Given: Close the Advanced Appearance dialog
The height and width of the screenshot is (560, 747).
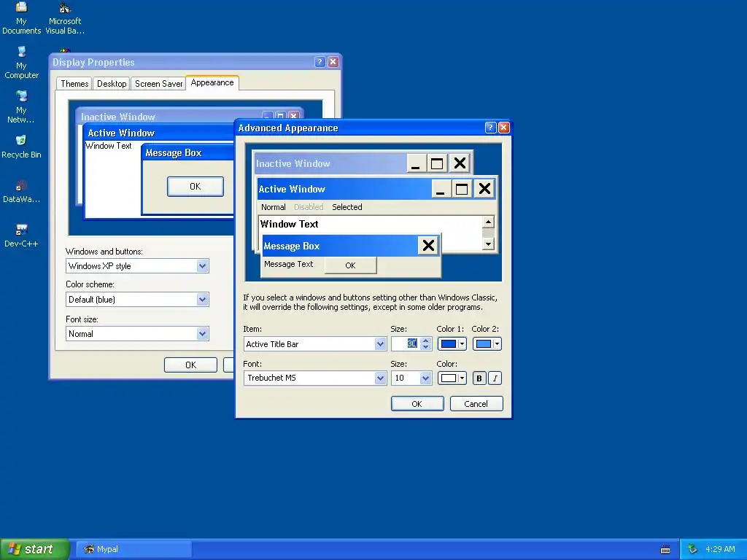Looking at the screenshot, I should 503,128.
